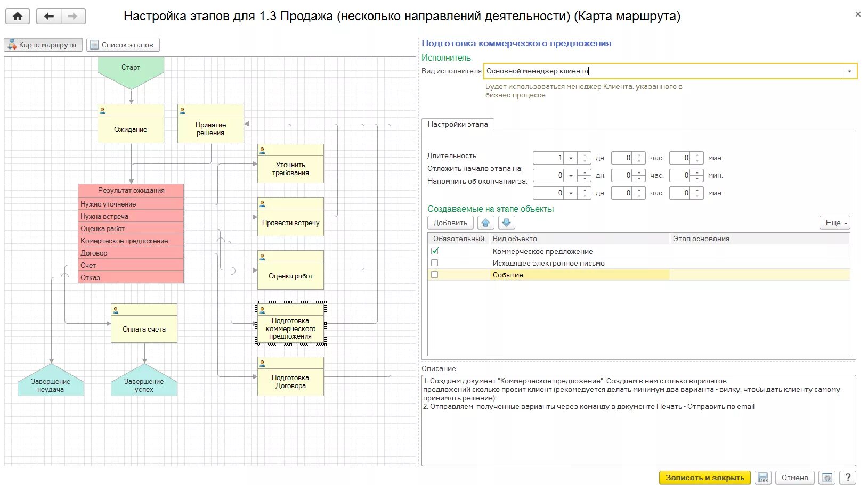Select the Старт node on the route map
This screenshot has width=868, height=485.
131,71
